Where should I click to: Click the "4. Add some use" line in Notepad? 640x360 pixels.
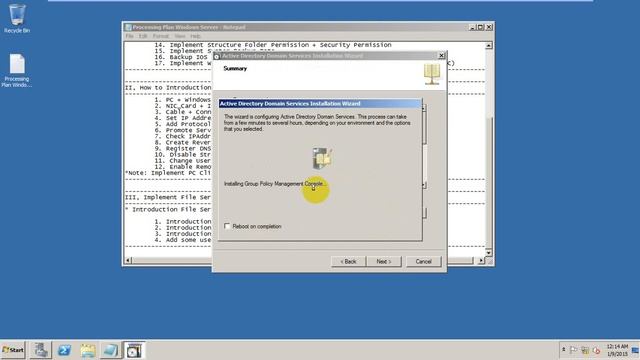point(183,240)
